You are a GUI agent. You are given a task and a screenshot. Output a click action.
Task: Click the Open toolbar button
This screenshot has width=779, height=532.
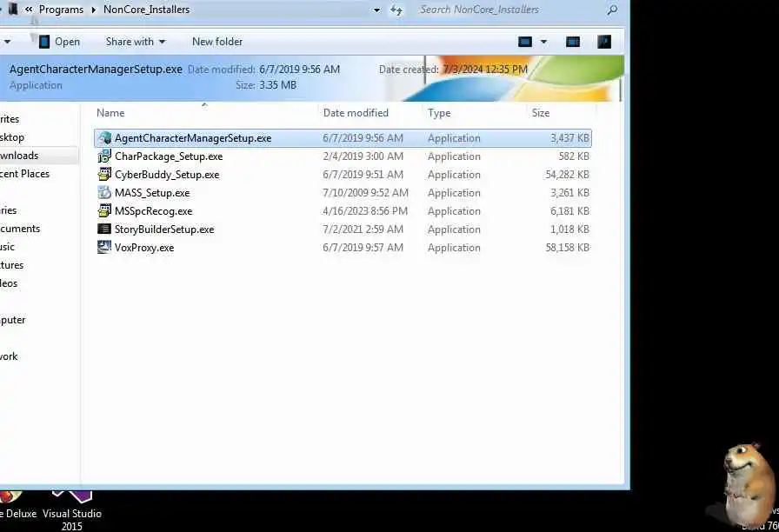coord(60,42)
